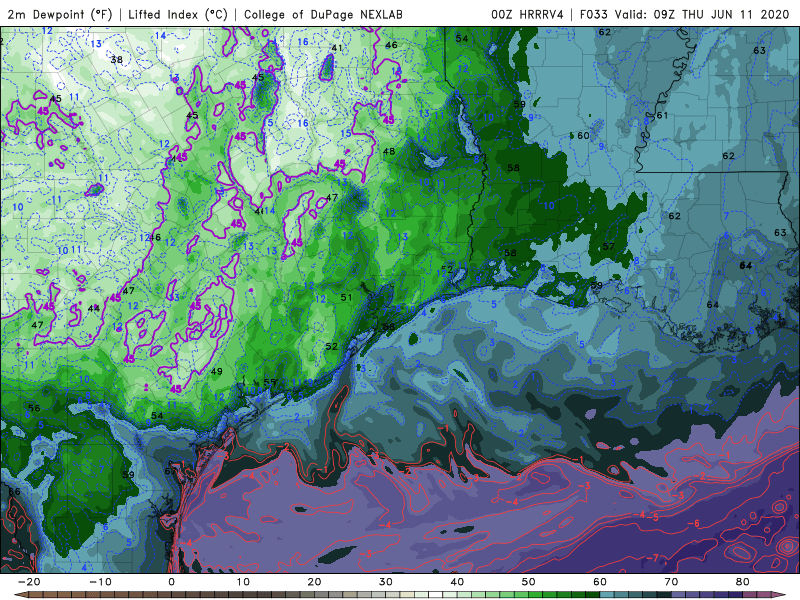Image resolution: width=800 pixels, height=600 pixels.
Task: Click the -10 label on the color scale
Action: click(x=100, y=582)
